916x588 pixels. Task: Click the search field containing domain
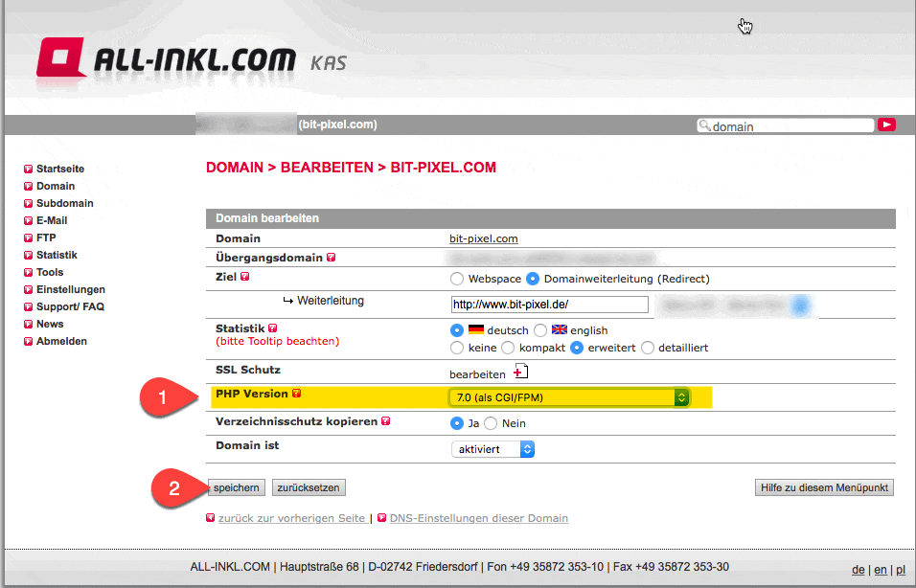(x=785, y=125)
